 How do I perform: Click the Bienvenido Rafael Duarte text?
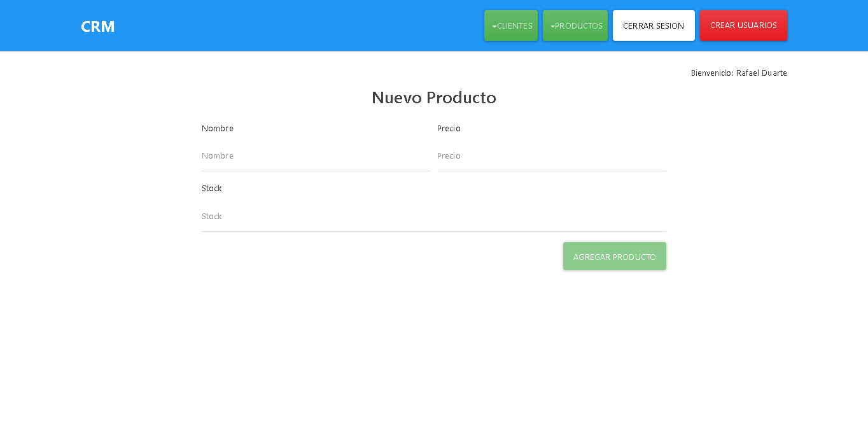tap(738, 73)
